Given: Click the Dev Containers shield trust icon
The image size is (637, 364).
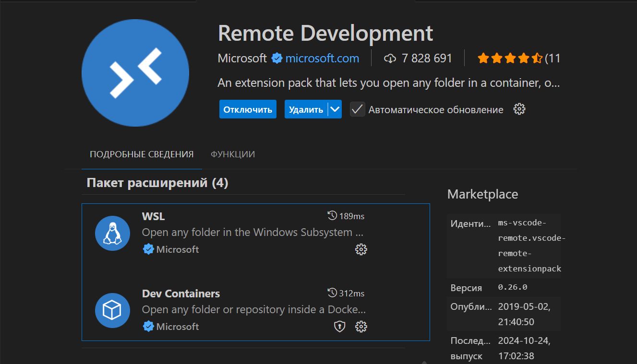Looking at the screenshot, I should [x=339, y=327].
